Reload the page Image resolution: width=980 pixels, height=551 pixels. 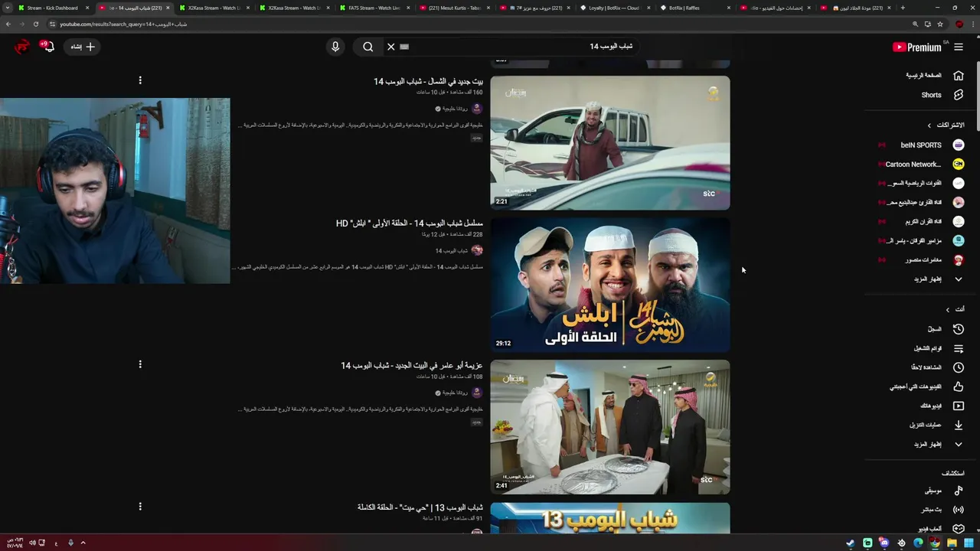(35, 24)
